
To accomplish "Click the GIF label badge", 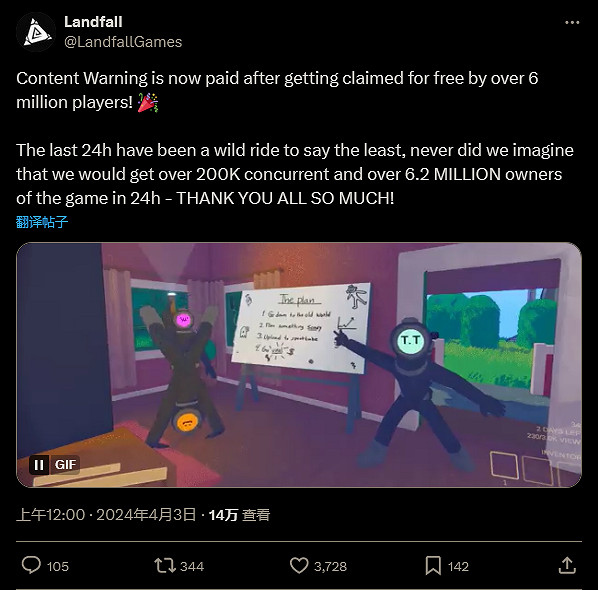I will coord(65,465).
